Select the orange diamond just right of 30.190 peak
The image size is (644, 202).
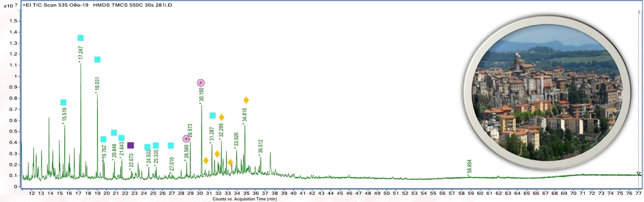206,160
